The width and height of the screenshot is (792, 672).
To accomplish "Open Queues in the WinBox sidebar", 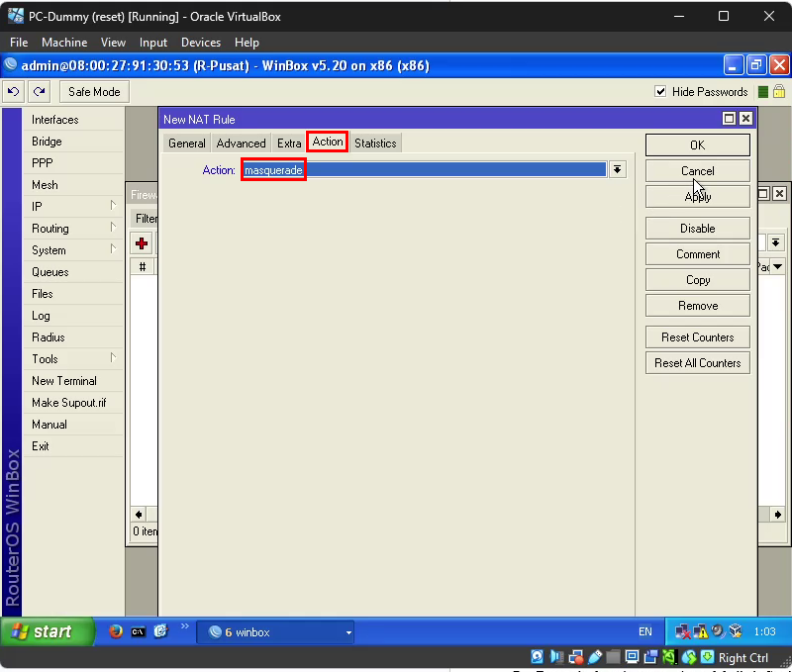I will (x=73, y=272).
